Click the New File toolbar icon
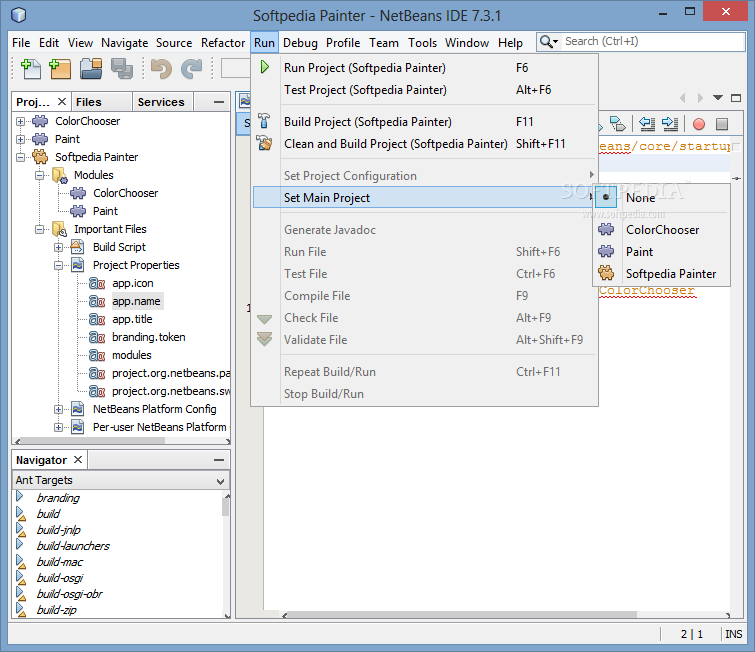This screenshot has width=755, height=652. [x=31, y=69]
